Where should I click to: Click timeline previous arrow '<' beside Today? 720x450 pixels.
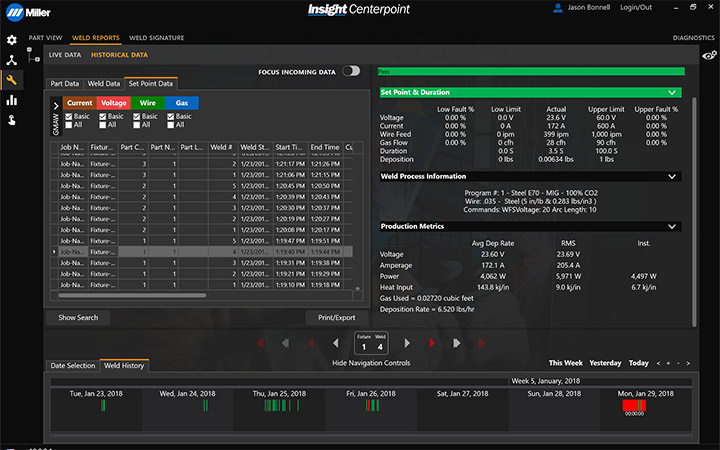658,363
